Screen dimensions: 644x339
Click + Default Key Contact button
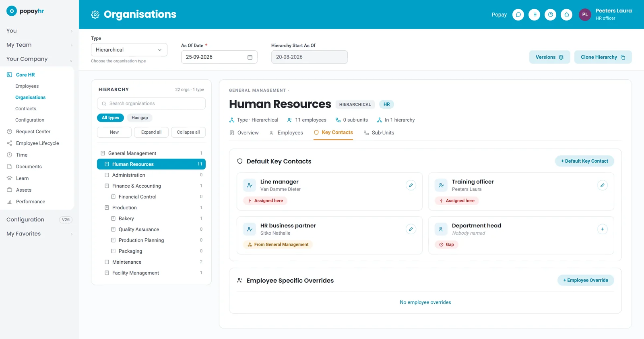584,161
